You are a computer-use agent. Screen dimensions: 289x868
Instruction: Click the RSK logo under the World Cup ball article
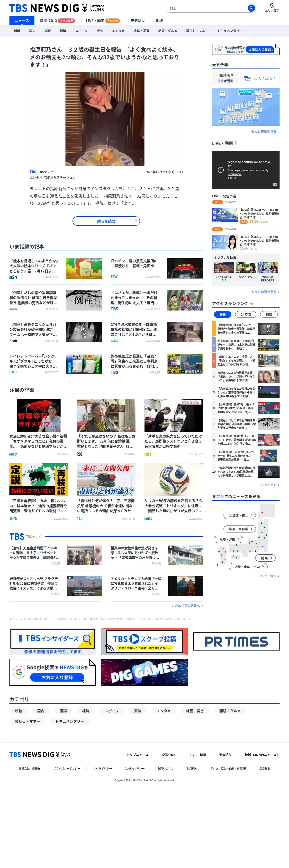click(x=148, y=519)
